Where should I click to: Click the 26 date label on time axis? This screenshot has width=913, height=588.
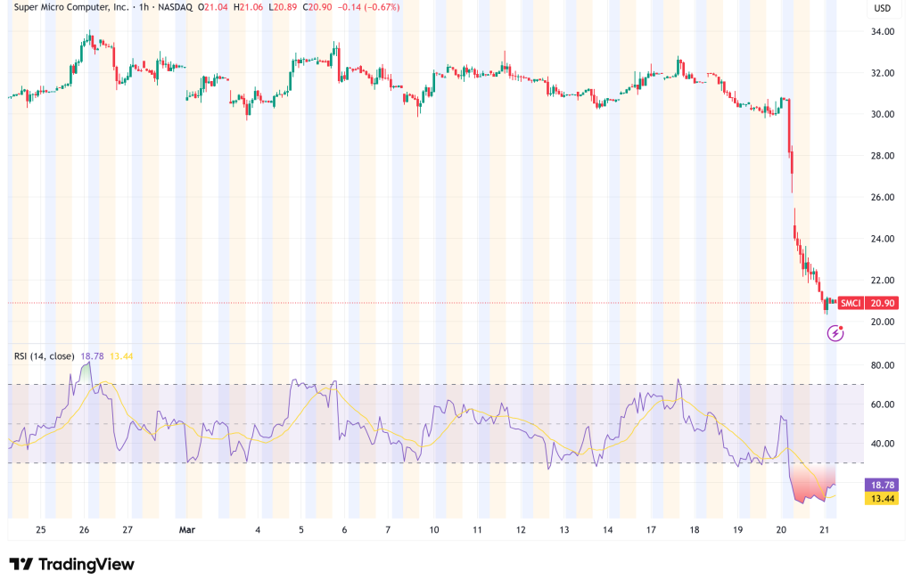click(x=85, y=529)
